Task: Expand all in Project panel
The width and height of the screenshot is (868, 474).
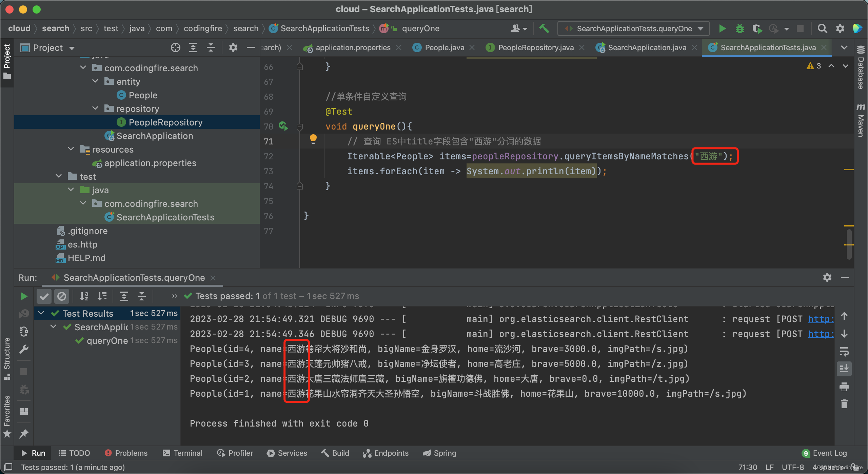Action: [193, 47]
